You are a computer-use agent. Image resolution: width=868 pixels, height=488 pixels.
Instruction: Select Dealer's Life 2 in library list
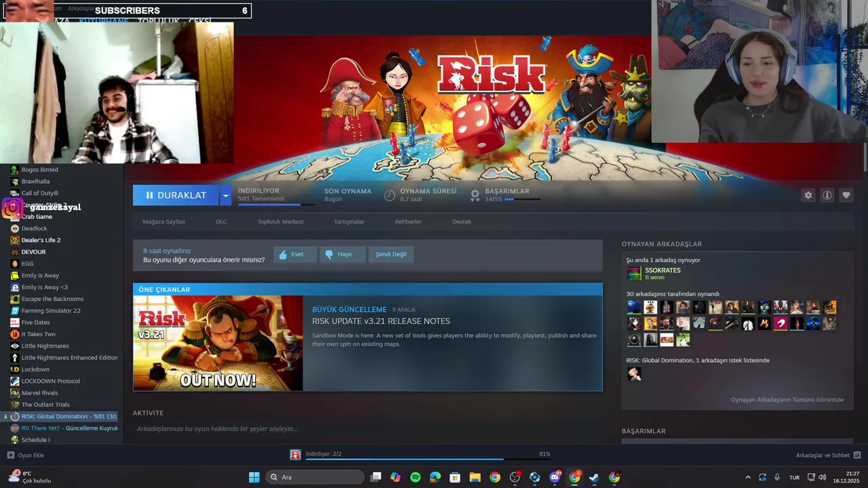tap(41, 240)
